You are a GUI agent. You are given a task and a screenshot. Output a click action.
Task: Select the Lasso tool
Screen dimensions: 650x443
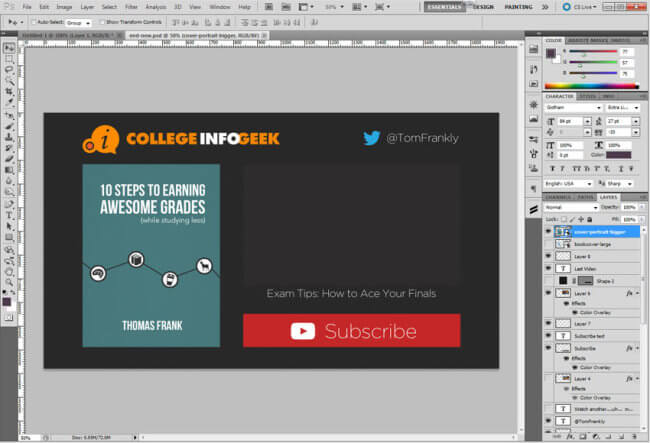coord(9,70)
